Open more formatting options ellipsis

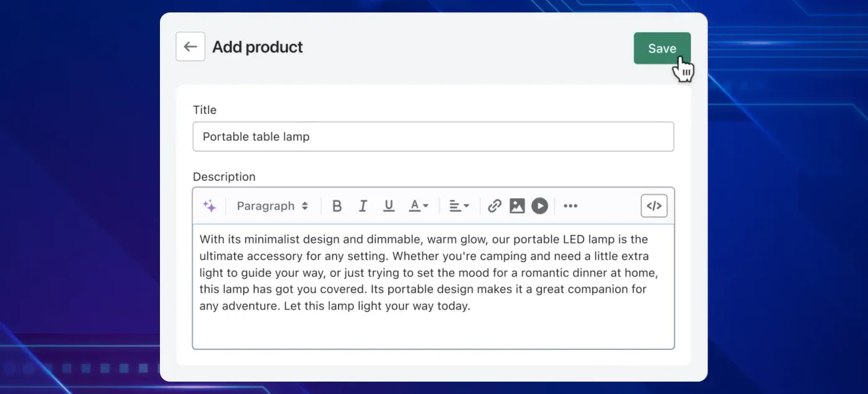tap(570, 206)
